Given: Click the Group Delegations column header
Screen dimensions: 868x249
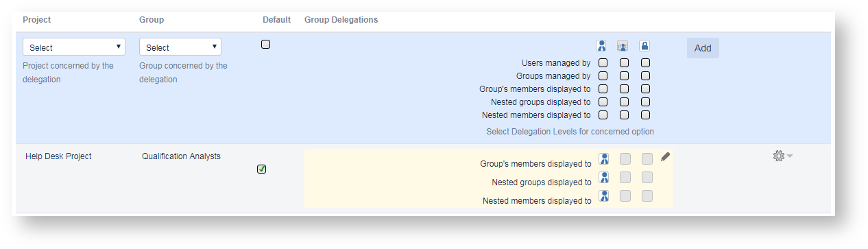Looking at the screenshot, I should tap(341, 20).
